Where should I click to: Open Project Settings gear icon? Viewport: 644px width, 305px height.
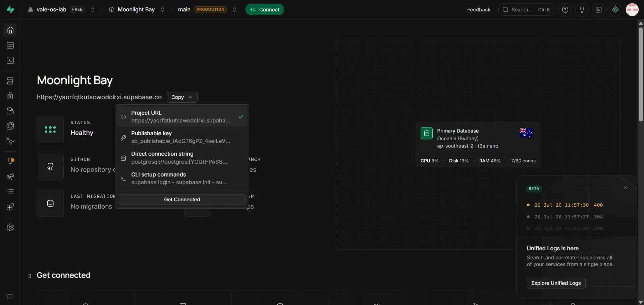click(x=10, y=227)
